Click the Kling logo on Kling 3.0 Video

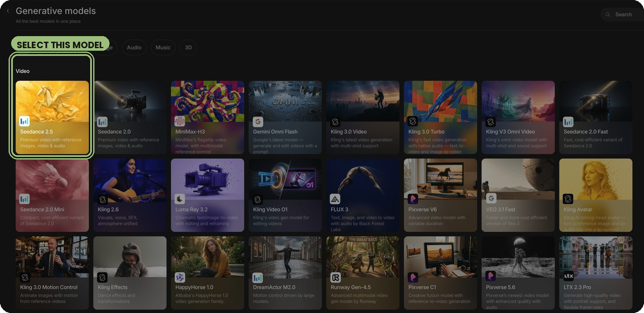(335, 122)
